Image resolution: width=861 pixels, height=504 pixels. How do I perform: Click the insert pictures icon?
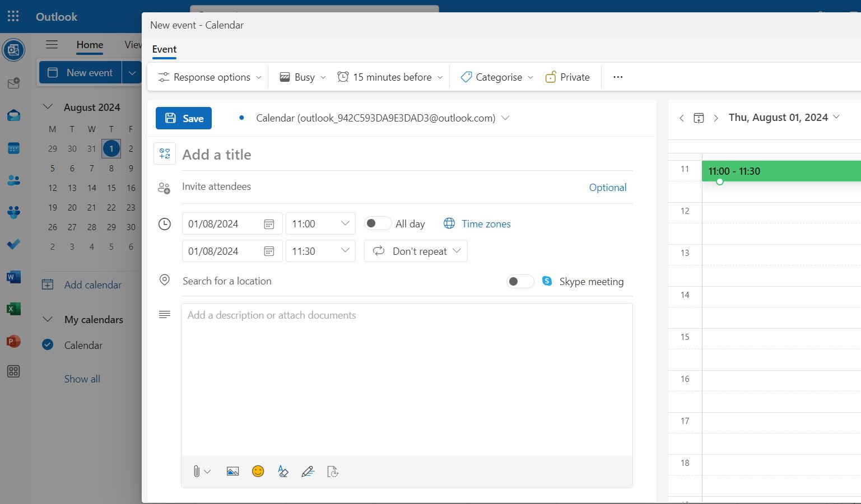[x=232, y=472]
